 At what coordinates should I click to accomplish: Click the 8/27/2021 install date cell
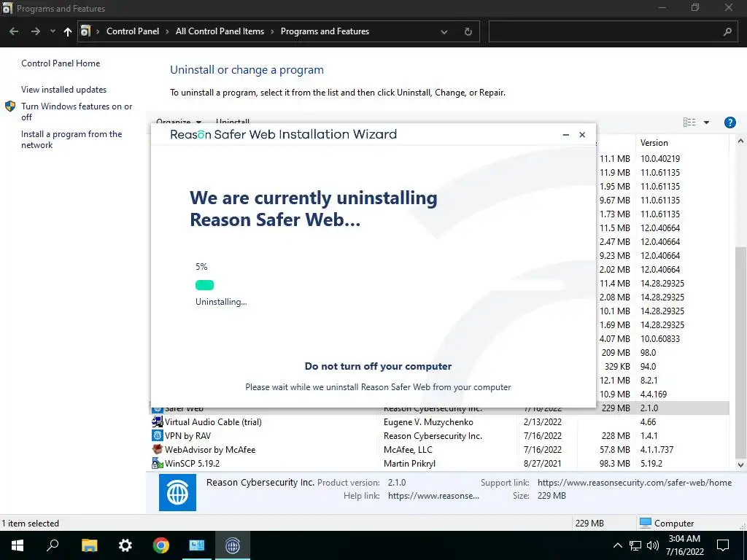click(x=542, y=463)
